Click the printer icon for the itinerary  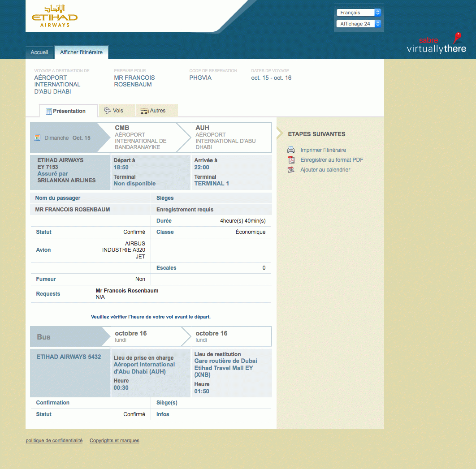tap(291, 150)
